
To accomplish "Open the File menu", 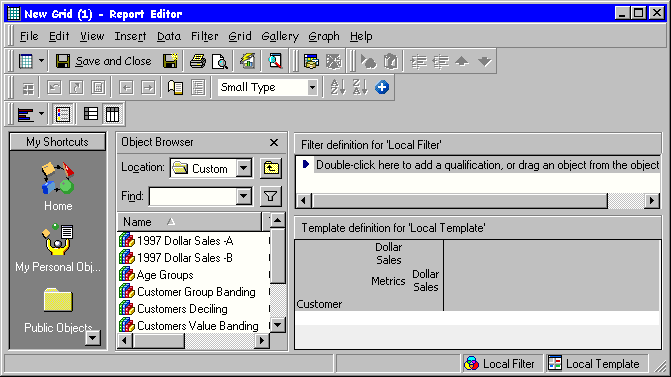I will (x=29, y=36).
